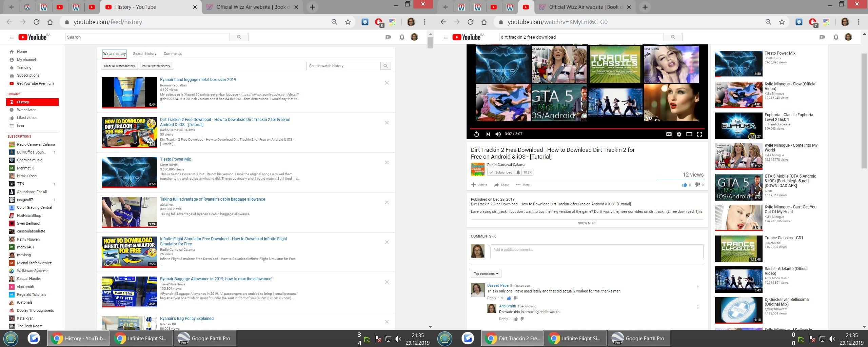
Task: Bookmark history page with star icon
Action: click(x=348, y=22)
